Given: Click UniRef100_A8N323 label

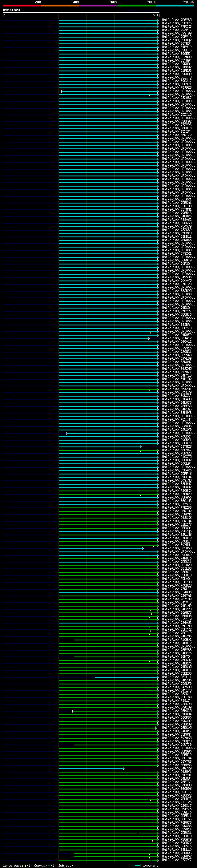Looking at the screenshot, I should coord(177,453).
